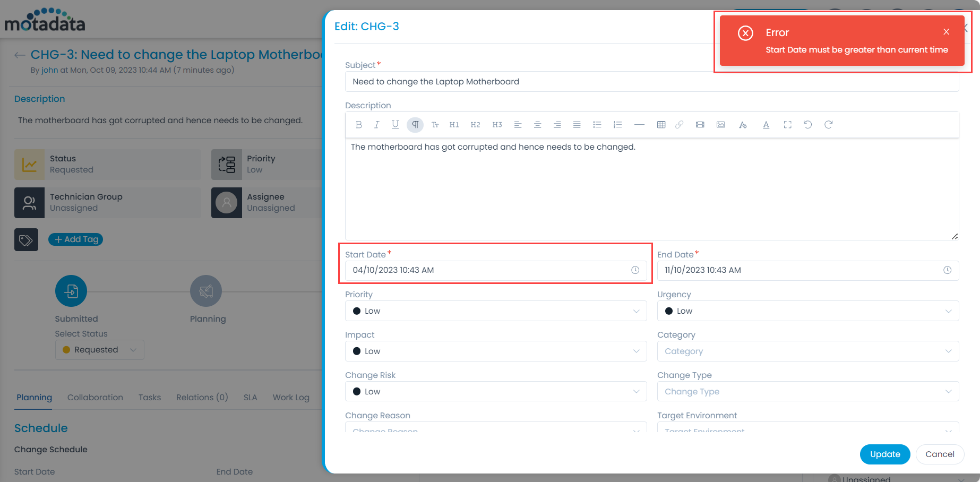This screenshot has width=980, height=482.
Task: Click the Update button
Action: click(x=885, y=454)
